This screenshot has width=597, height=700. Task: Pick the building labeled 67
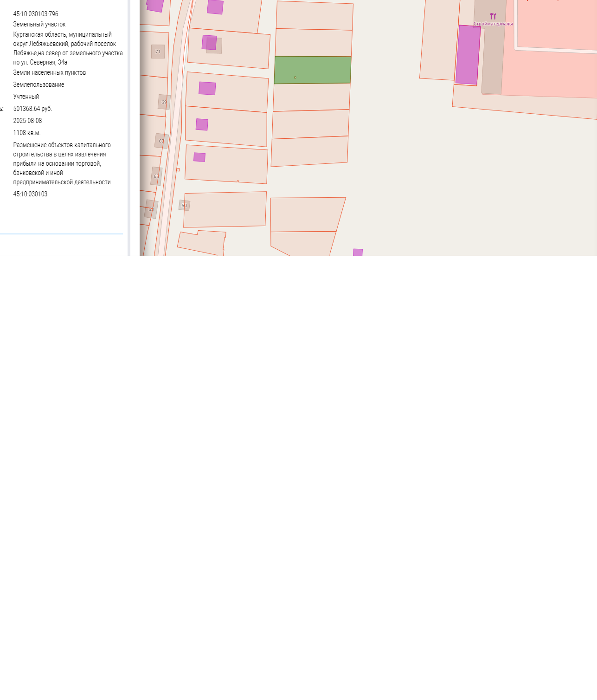[161, 141]
